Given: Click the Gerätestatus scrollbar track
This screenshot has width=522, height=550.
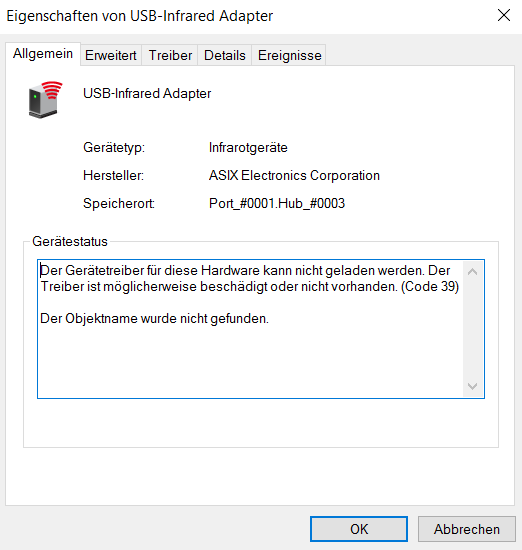Looking at the screenshot, I should coord(473,329).
